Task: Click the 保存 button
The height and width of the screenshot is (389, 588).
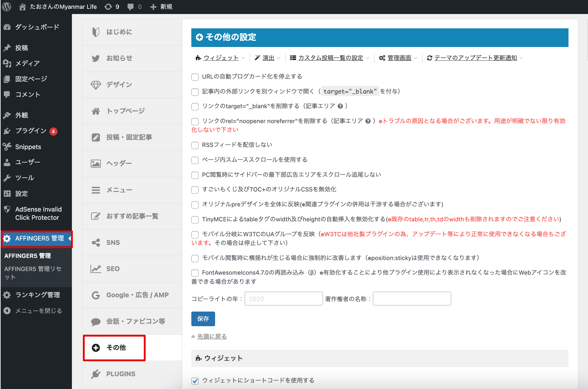Action: (x=203, y=319)
